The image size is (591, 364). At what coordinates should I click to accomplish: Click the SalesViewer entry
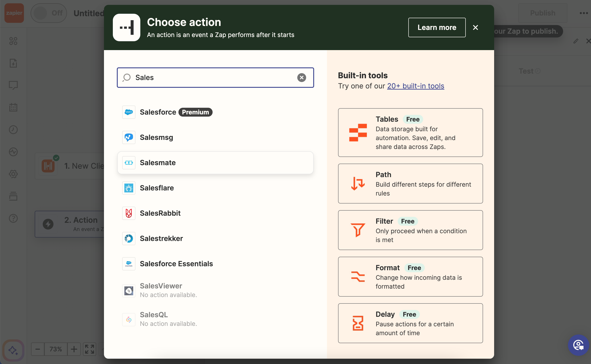coord(215,291)
